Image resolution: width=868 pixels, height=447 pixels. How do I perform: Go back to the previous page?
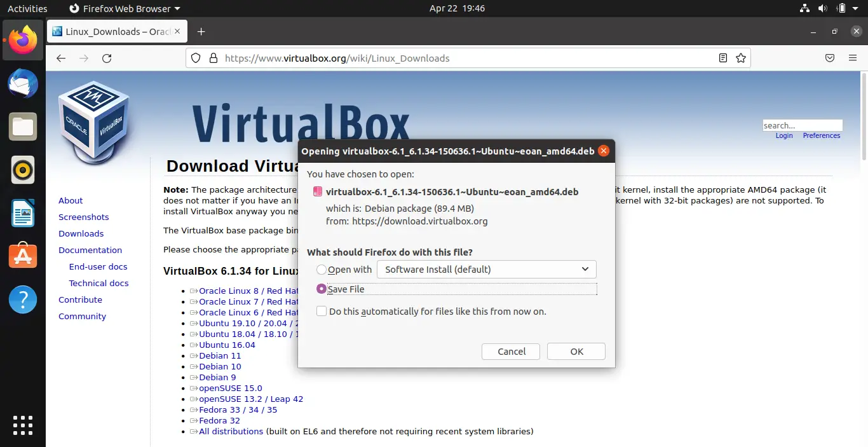pyautogui.click(x=61, y=58)
